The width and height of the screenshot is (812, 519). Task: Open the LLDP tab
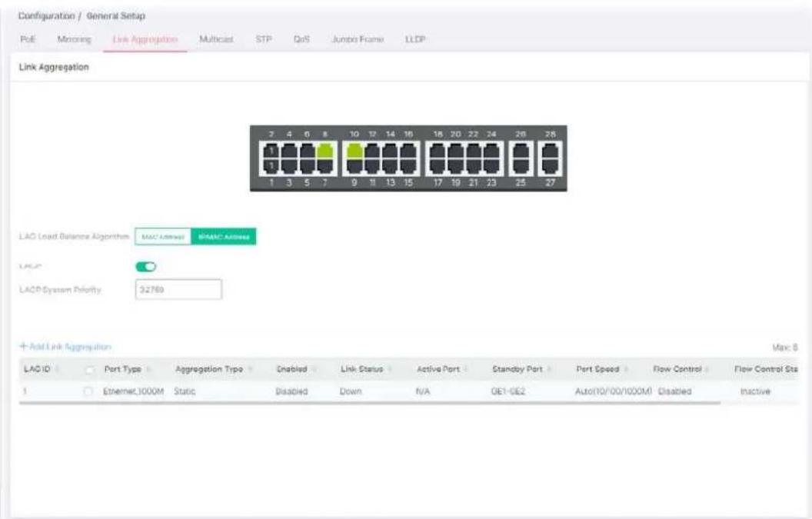click(414, 39)
